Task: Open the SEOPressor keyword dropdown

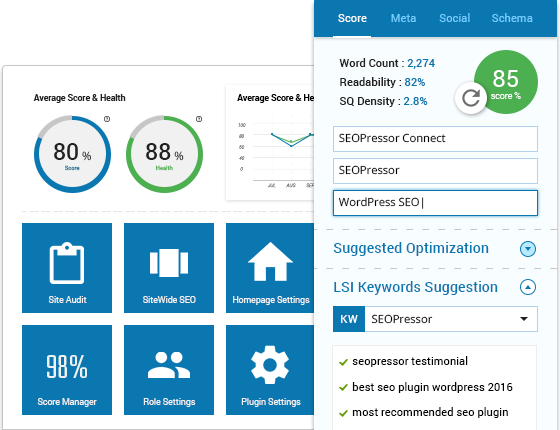Action: pos(451,319)
